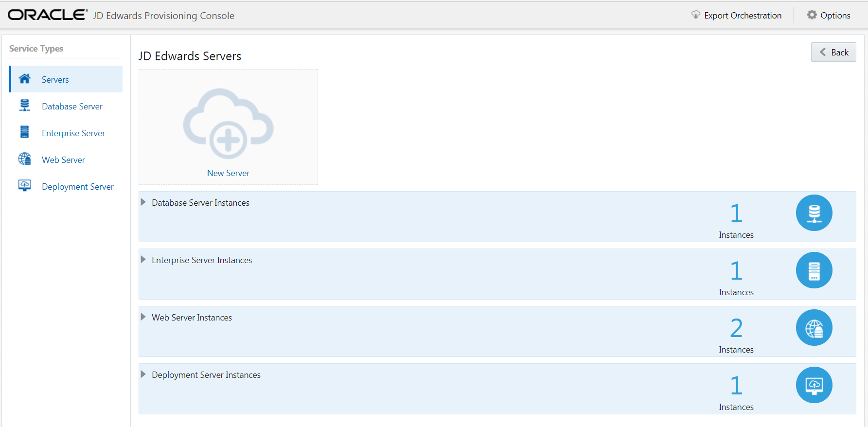Click Export Orchestration text link
Image resolution: width=868 pixels, height=427 pixels.
coord(743,16)
